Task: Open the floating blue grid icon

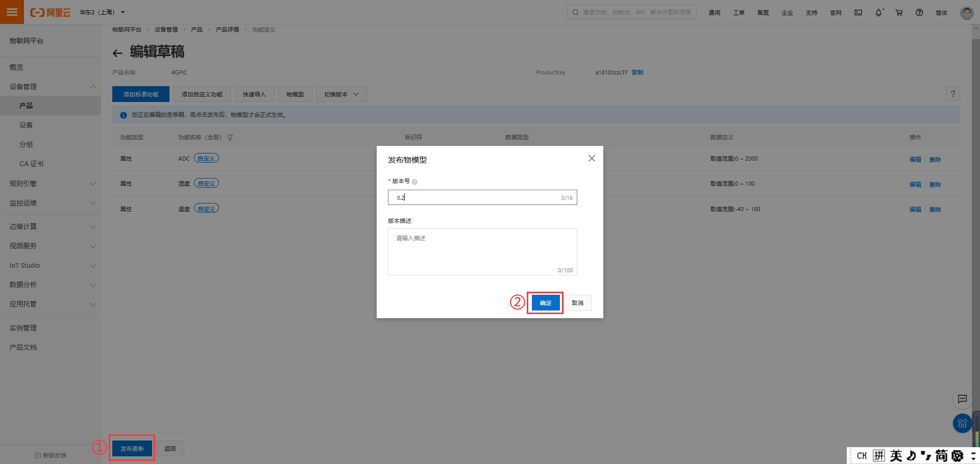Action: [x=963, y=423]
